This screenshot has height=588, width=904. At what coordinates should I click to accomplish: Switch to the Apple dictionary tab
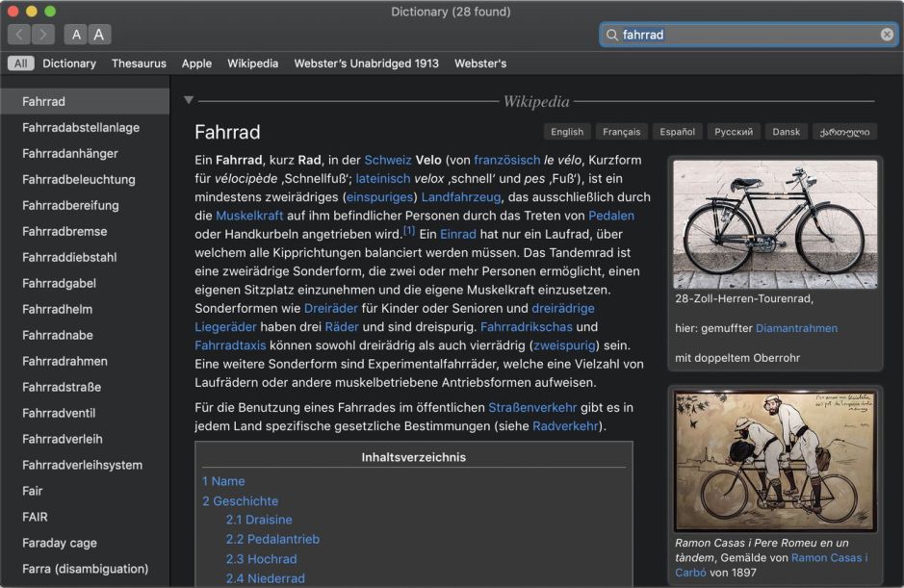(x=195, y=64)
